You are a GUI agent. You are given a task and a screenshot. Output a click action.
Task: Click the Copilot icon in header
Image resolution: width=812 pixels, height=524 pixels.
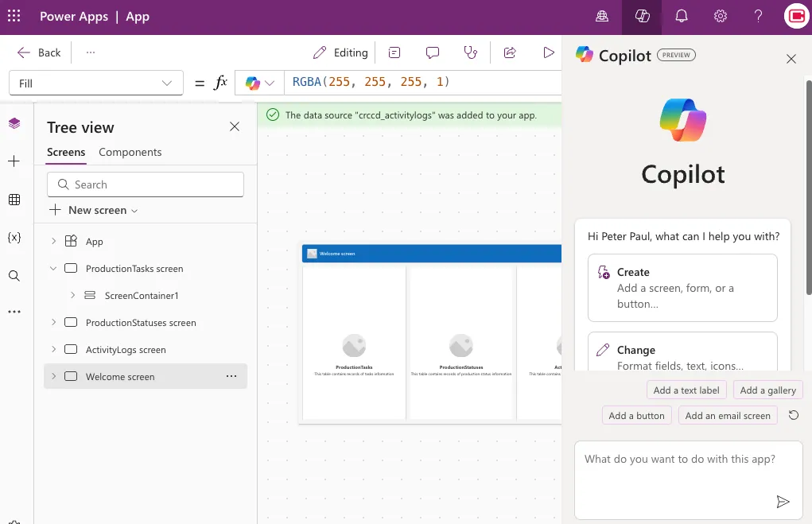pos(643,17)
